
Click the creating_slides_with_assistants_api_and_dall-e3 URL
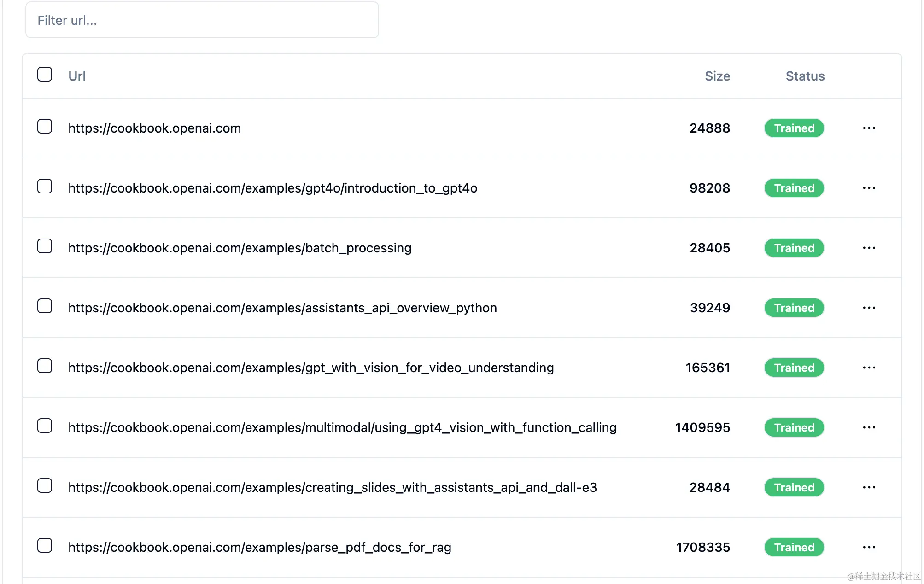click(x=332, y=487)
